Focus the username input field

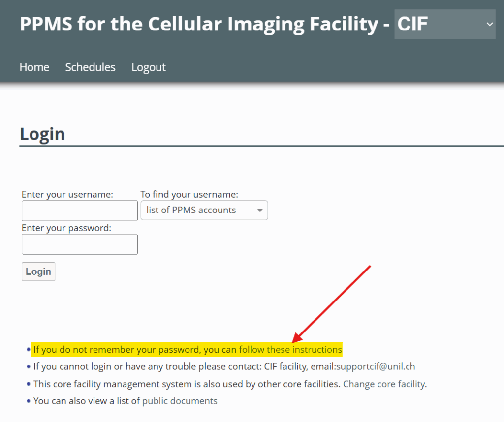pyautogui.click(x=80, y=211)
